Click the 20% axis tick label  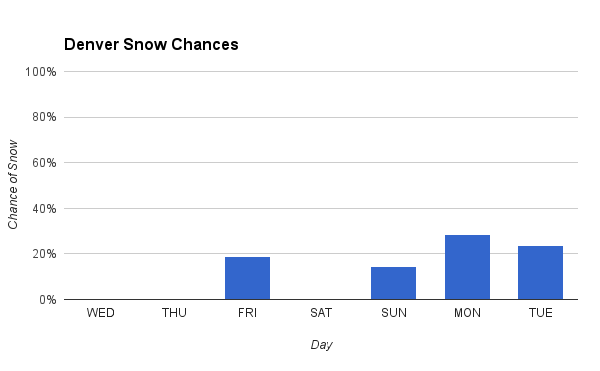click(44, 254)
